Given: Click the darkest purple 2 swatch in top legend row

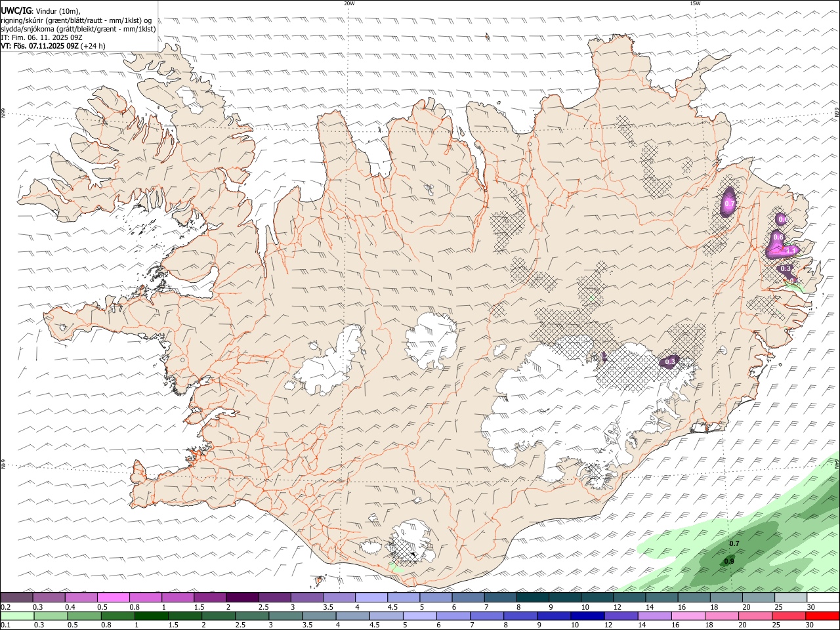Looking at the screenshot, I should pyautogui.click(x=242, y=597).
